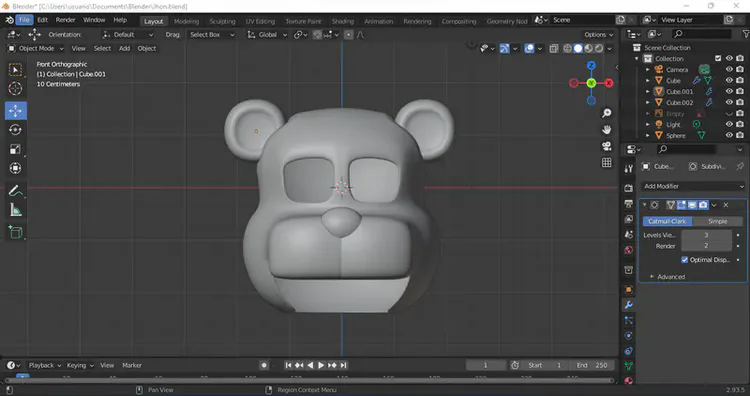The width and height of the screenshot is (750, 396).
Task: Open the Output properties tab
Action: pos(629,204)
